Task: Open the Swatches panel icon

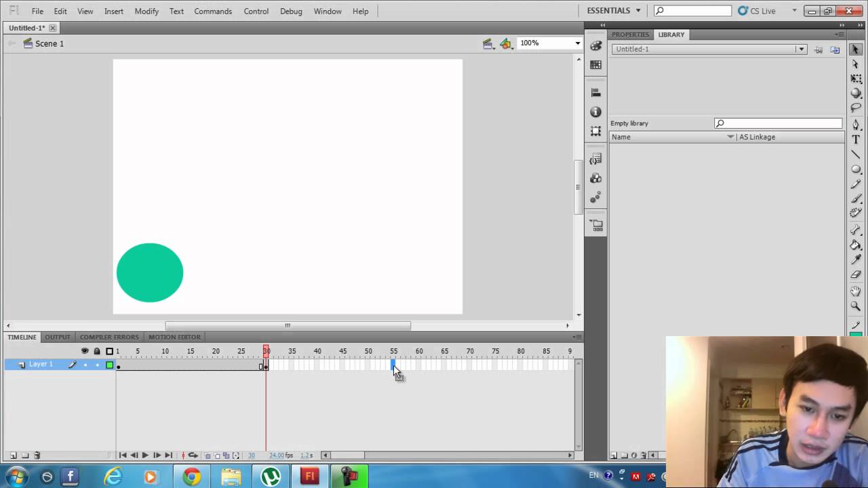Action: tap(596, 65)
